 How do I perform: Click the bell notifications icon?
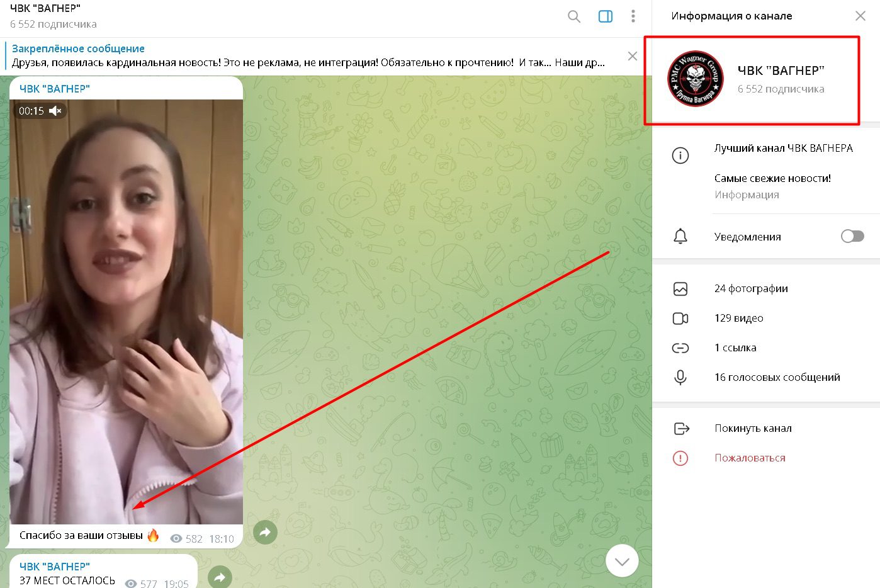point(680,237)
